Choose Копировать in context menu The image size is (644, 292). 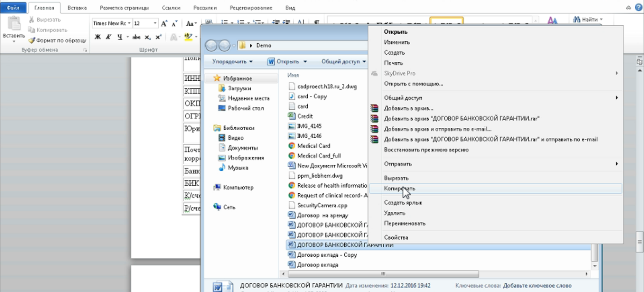coord(495,189)
